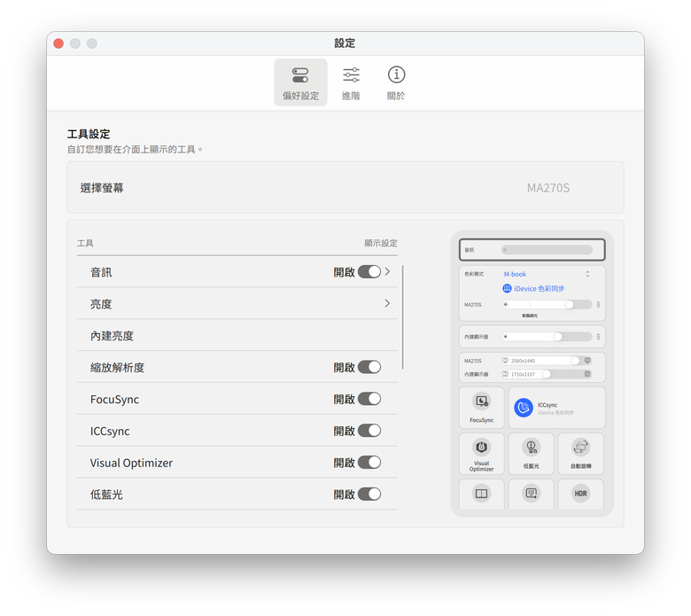This screenshot has width=691, height=616.
Task: Open the 選擇螢幕 MA270S selector
Action: (548, 188)
